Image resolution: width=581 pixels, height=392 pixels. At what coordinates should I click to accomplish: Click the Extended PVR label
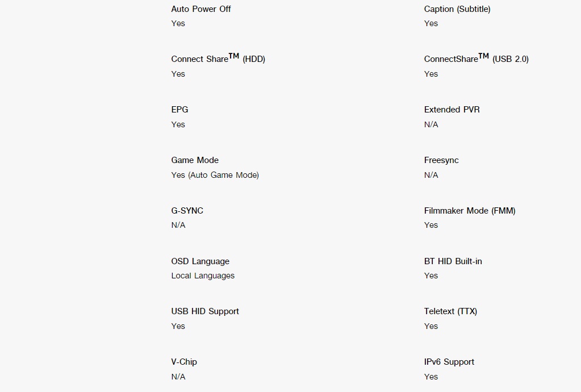click(x=452, y=110)
